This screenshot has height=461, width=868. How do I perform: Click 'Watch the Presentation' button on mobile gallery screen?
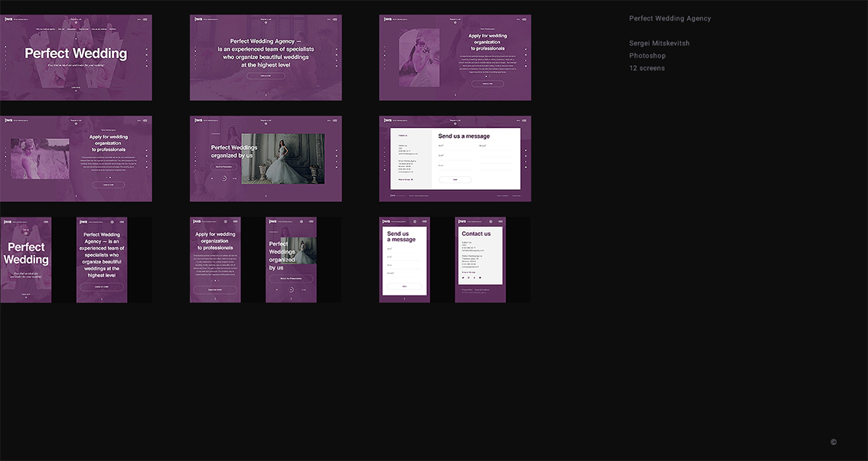(x=291, y=279)
